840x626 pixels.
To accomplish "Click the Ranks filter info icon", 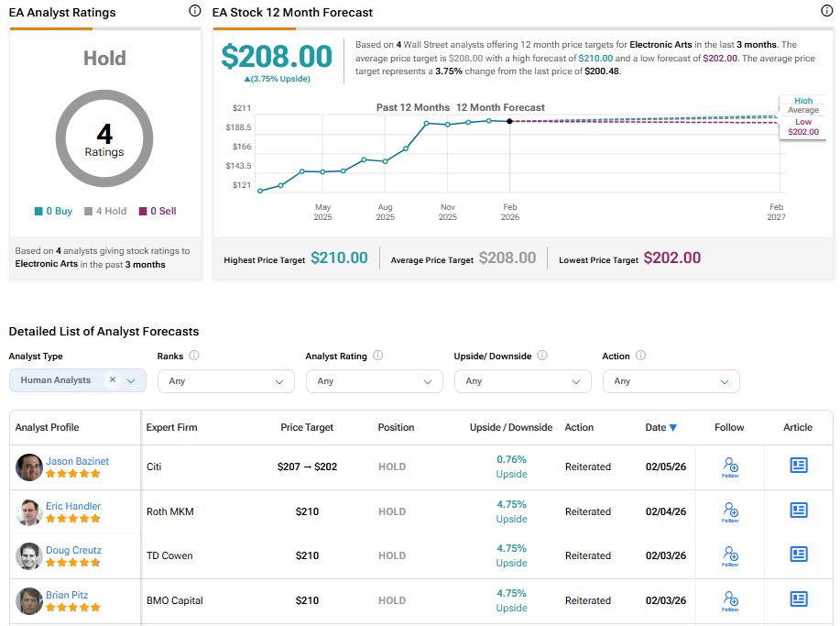I will pos(194,356).
